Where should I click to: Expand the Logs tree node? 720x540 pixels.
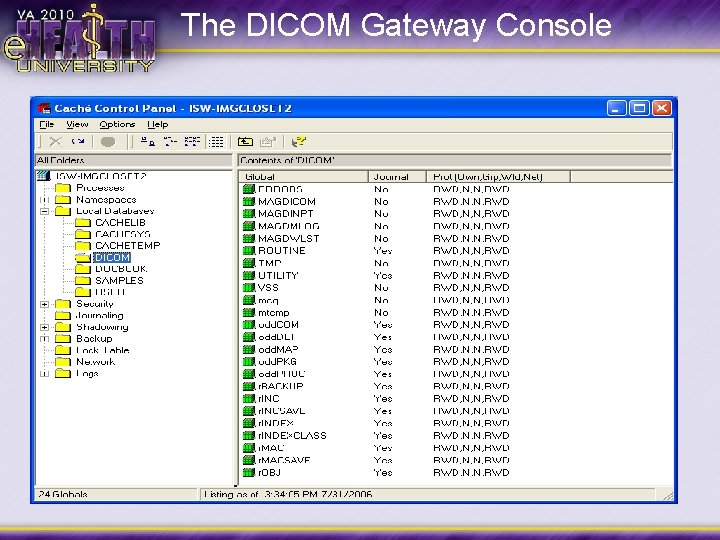coord(45,373)
